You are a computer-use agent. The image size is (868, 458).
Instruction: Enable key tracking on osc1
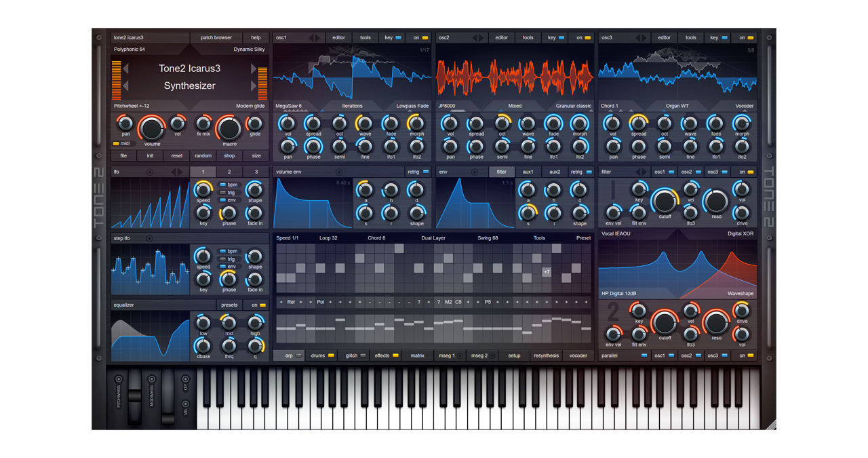[x=393, y=37]
